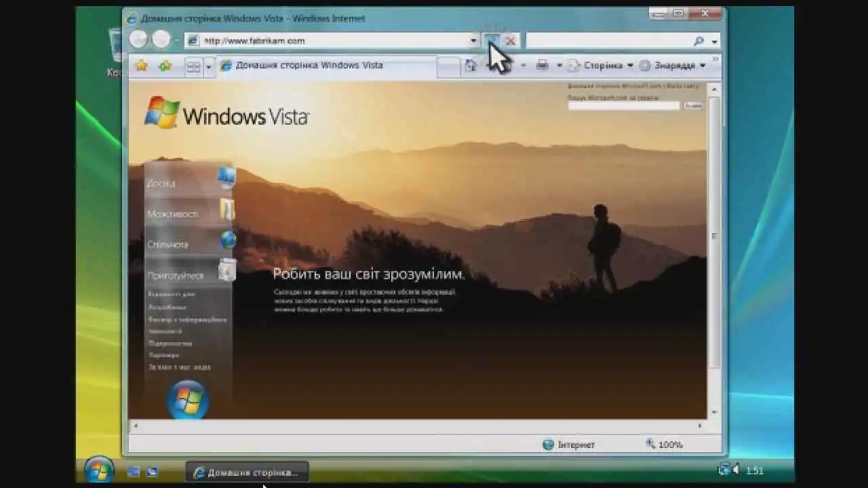Image resolution: width=868 pixels, height=488 pixels.
Task: Open Favorites Center star icon
Action: (x=141, y=66)
